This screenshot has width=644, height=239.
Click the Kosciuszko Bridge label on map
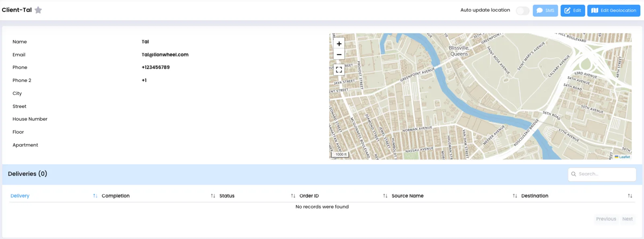pos(526,133)
